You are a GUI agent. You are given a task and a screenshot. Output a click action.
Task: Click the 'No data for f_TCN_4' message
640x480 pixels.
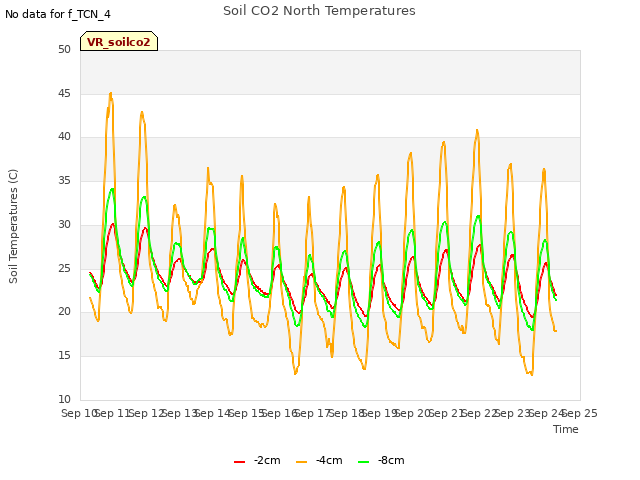[x=58, y=14]
